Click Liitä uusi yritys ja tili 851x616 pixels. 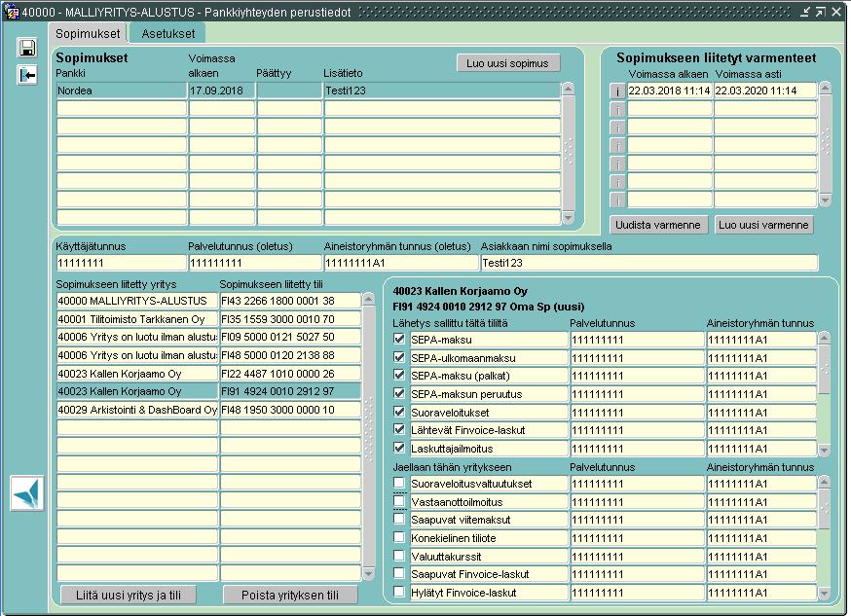click(129, 595)
